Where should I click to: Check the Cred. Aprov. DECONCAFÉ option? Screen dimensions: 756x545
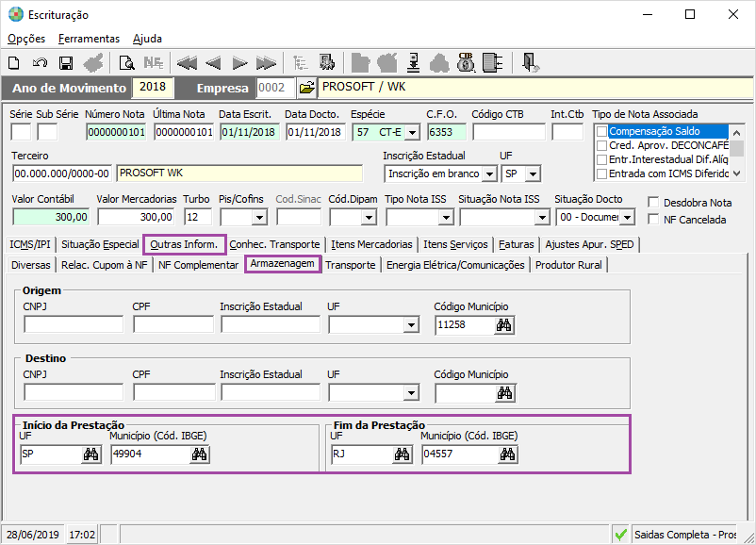(601, 145)
